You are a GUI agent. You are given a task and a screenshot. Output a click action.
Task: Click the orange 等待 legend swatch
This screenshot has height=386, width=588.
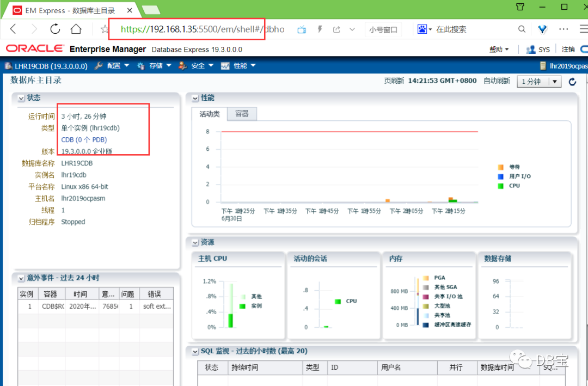[x=501, y=167]
